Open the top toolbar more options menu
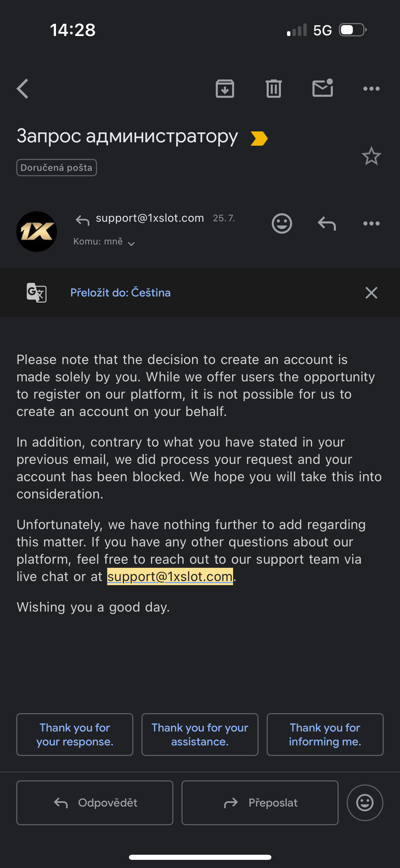The width and height of the screenshot is (400, 868). 371,89
